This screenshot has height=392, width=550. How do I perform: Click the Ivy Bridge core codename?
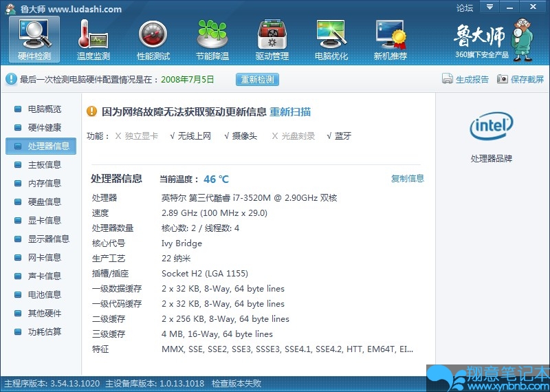tap(181, 243)
